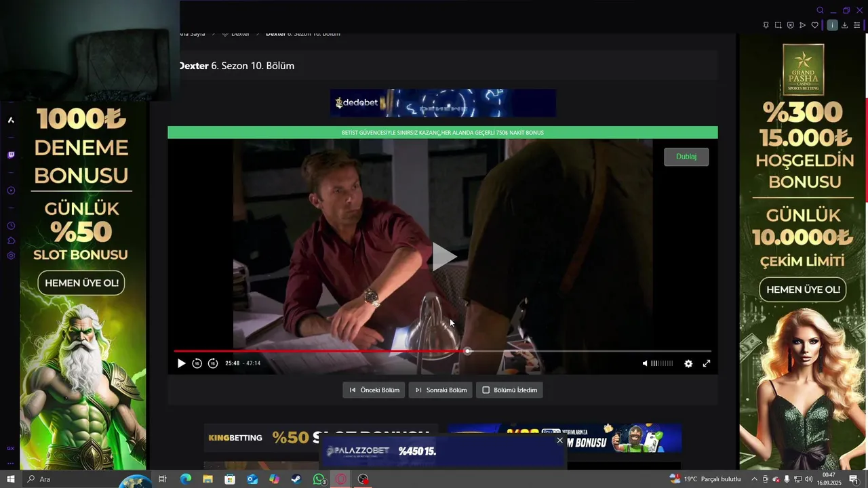The height and width of the screenshot is (488, 868).
Task: Rewind 15 seconds in the video
Action: pyautogui.click(x=197, y=363)
